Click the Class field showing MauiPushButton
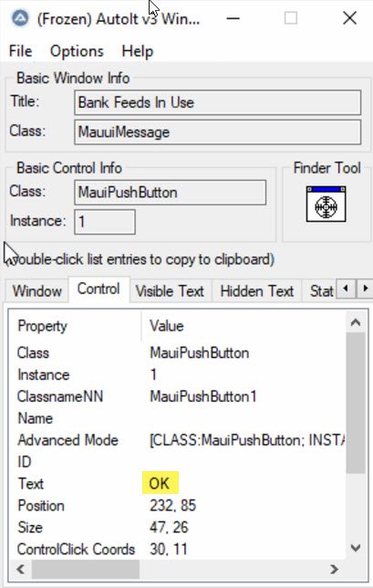373x588 pixels. coord(170,193)
